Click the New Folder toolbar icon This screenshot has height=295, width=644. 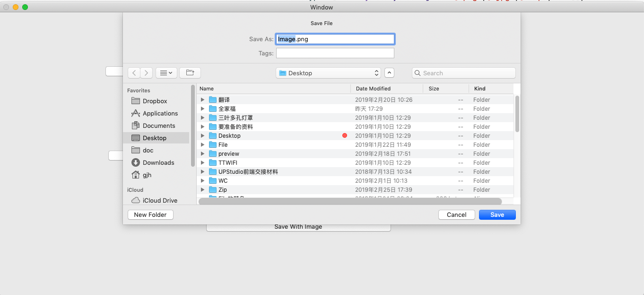point(190,72)
